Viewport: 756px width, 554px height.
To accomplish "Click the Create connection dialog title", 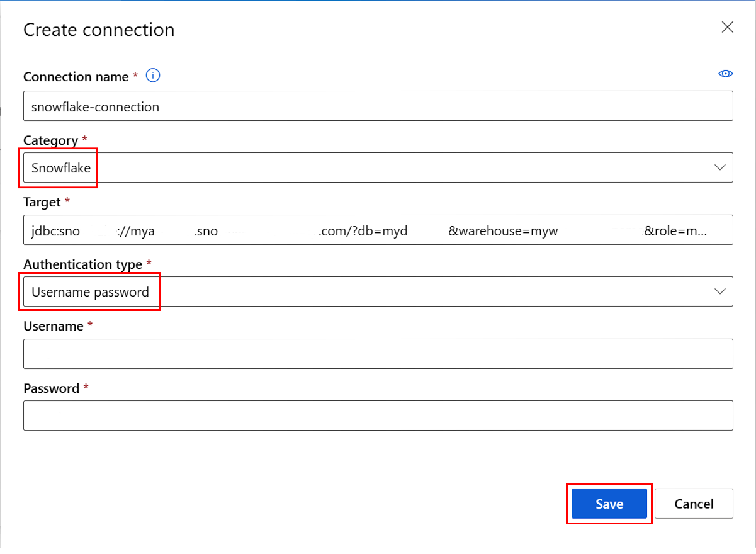I will 99,30.
